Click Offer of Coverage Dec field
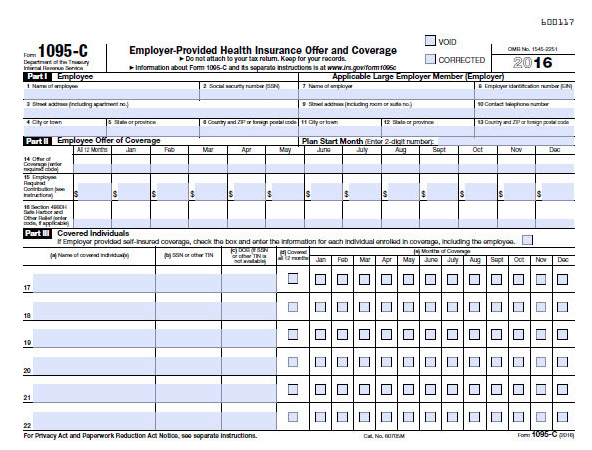Viewport: 592px width, 450px height. pyautogui.click(x=555, y=168)
